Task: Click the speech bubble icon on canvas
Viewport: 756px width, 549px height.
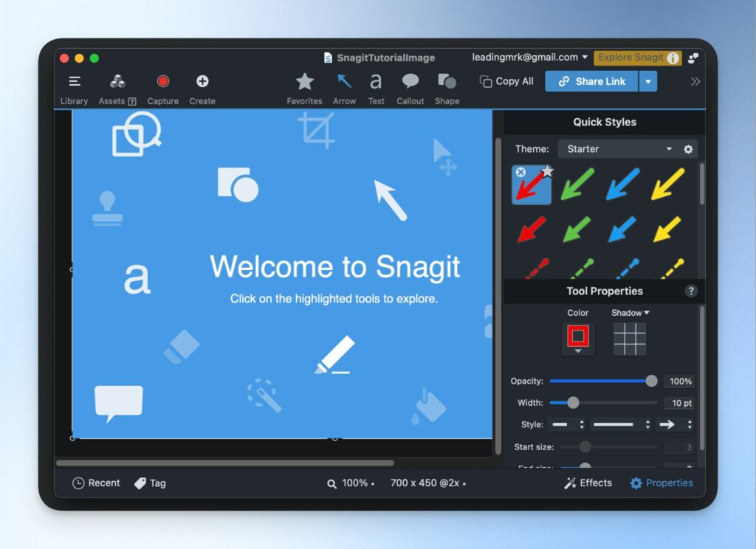Action: (x=119, y=404)
